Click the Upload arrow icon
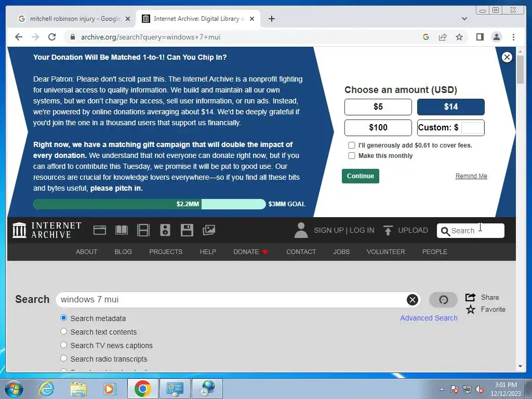The height and width of the screenshot is (399, 532). click(x=388, y=230)
